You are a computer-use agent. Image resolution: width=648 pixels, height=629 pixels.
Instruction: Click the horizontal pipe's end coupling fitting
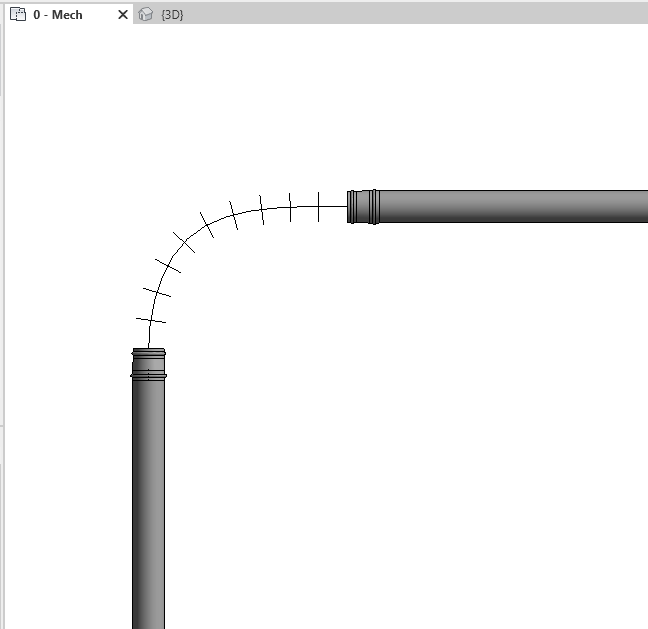[363, 207]
